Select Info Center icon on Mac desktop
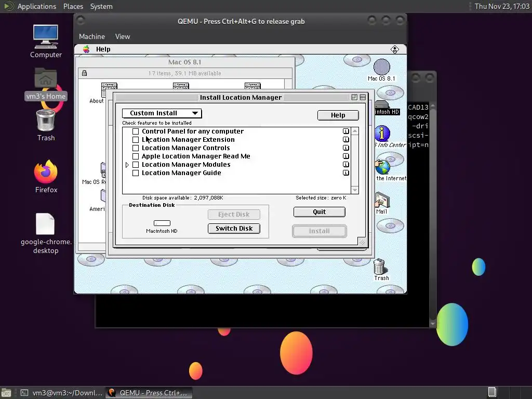The width and height of the screenshot is (532, 399). pyautogui.click(x=382, y=134)
